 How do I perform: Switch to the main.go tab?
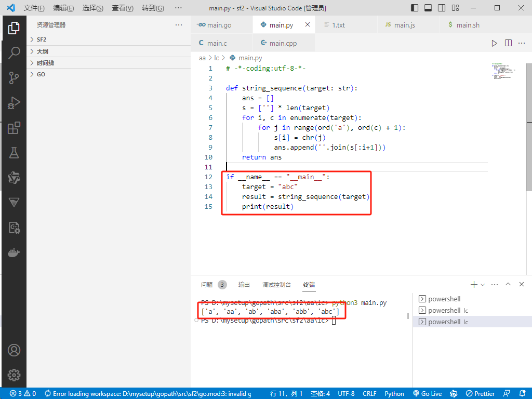221,25
